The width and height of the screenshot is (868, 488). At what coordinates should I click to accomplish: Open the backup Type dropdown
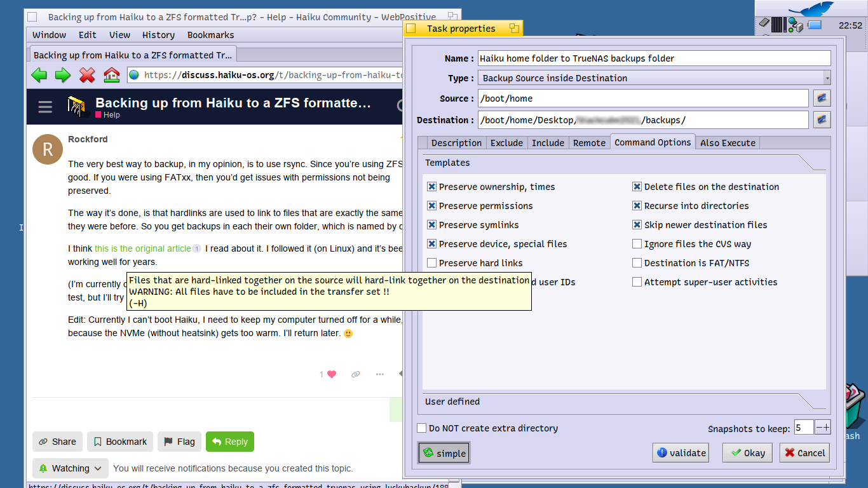tap(654, 78)
